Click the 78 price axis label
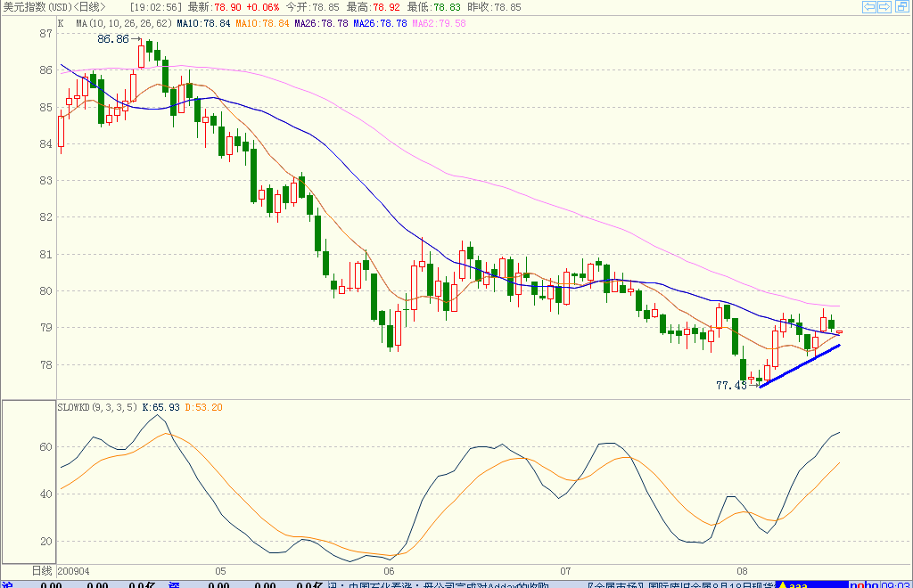 (46, 364)
